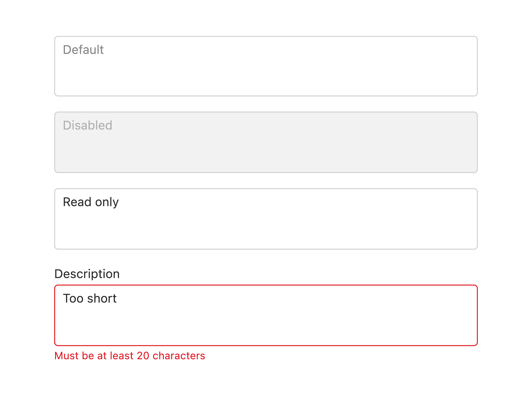Click the word "Too" in invalid textarea
532x399 pixels.
point(73,298)
